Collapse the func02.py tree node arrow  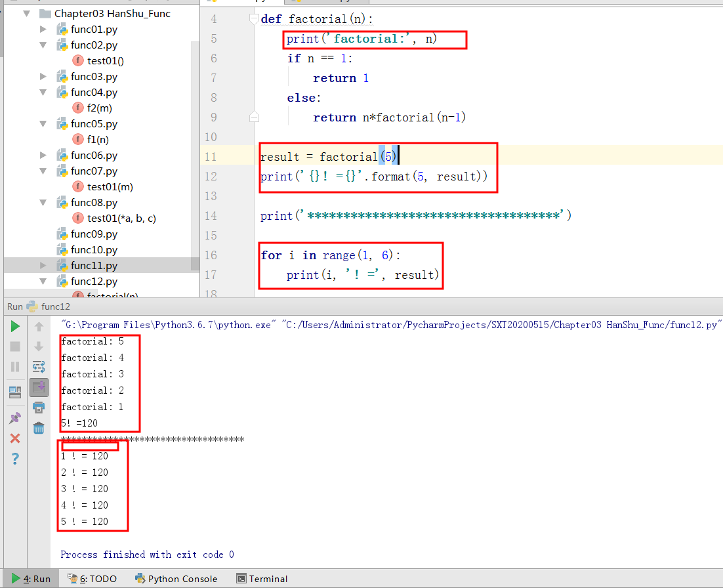[x=43, y=45]
